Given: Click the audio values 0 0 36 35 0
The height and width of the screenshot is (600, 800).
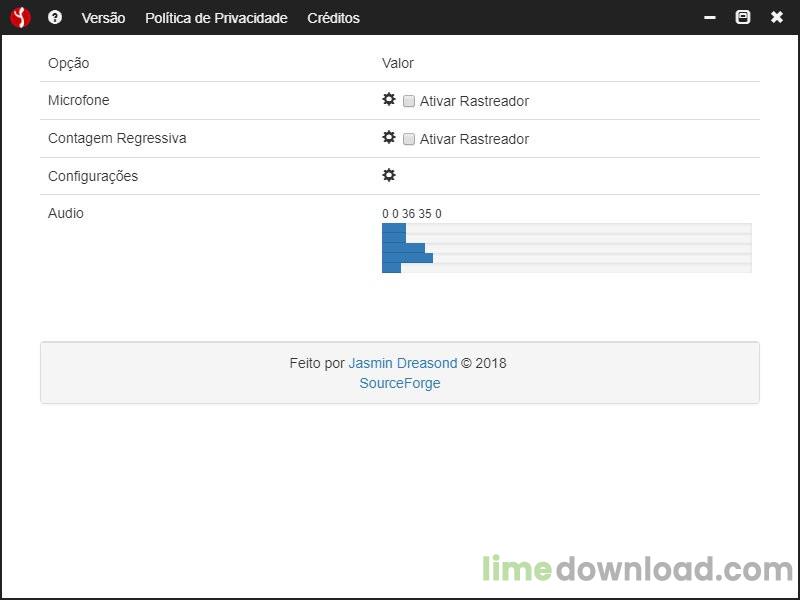Looking at the screenshot, I should [412, 214].
